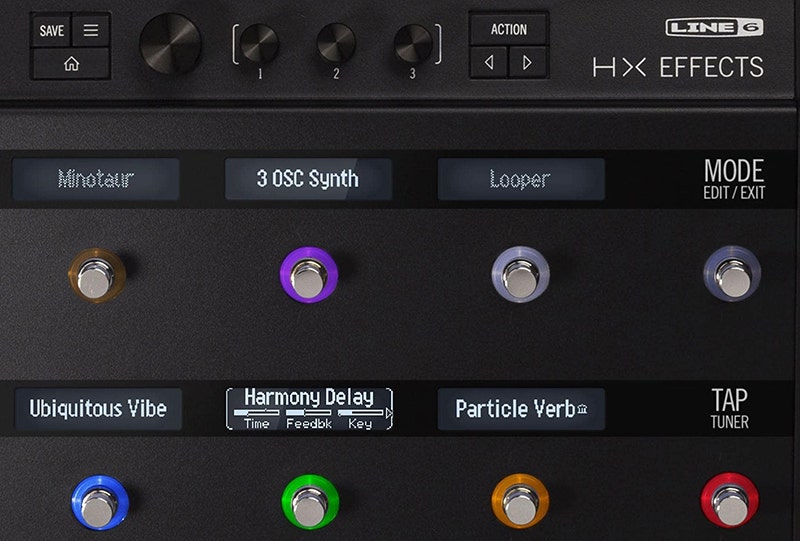Click the TAP label text
The width and height of the screenshot is (800, 541).
pos(730,400)
